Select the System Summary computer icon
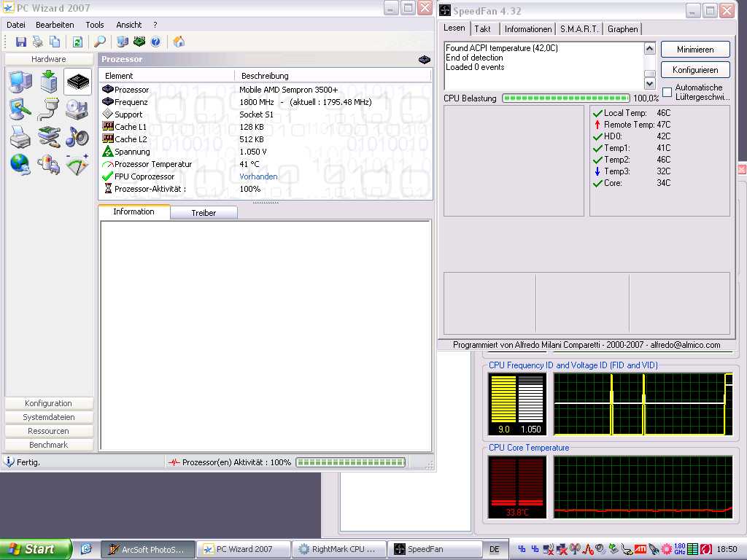 [x=20, y=82]
